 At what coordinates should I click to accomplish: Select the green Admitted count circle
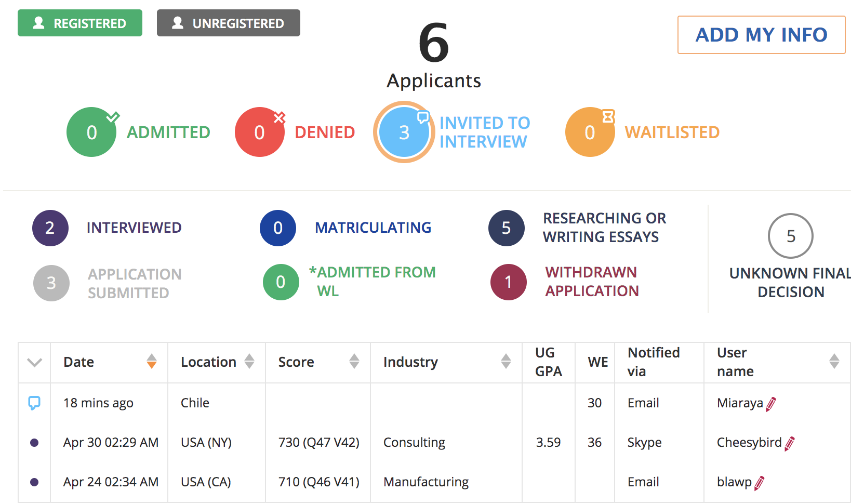(x=91, y=132)
